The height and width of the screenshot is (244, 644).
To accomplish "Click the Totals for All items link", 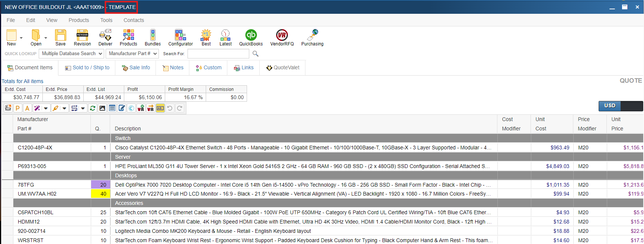I will tap(22, 81).
